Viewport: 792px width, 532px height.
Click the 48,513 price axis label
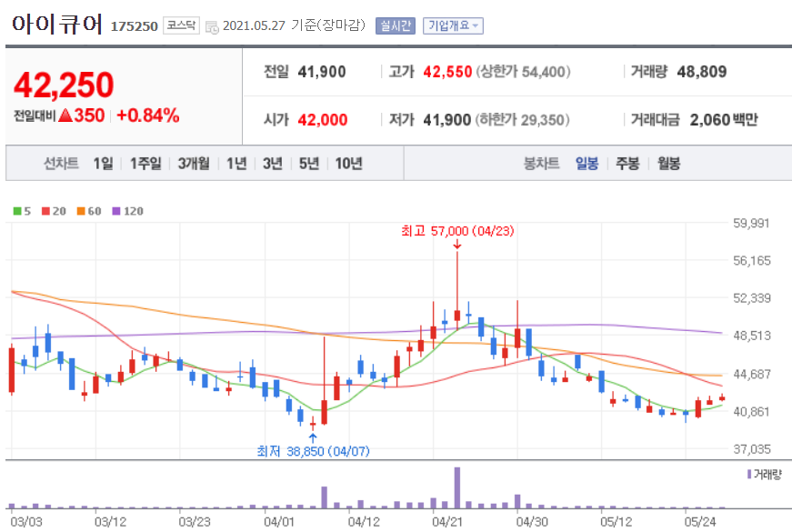point(752,336)
